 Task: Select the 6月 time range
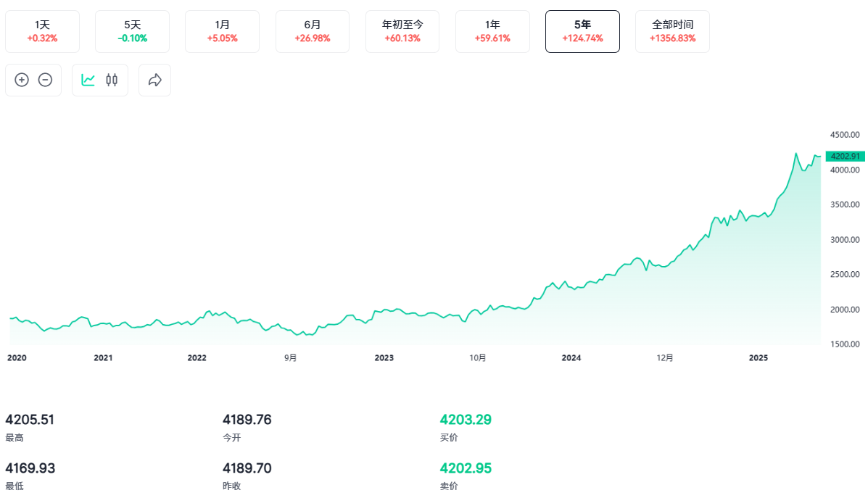click(312, 31)
